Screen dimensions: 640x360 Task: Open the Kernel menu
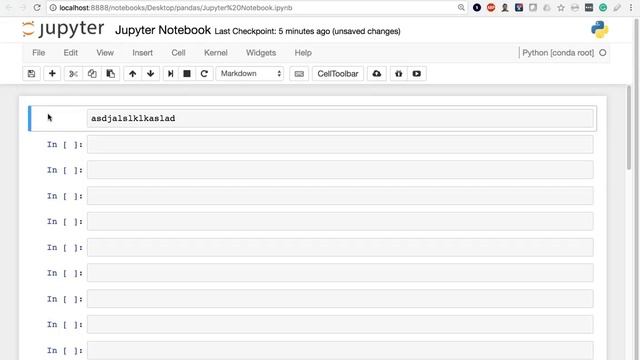click(x=216, y=53)
